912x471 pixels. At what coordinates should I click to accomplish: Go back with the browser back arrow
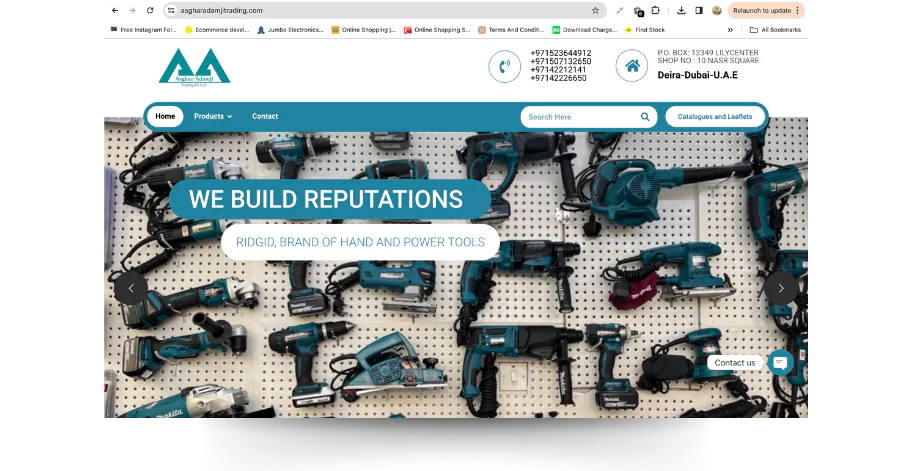tap(115, 10)
